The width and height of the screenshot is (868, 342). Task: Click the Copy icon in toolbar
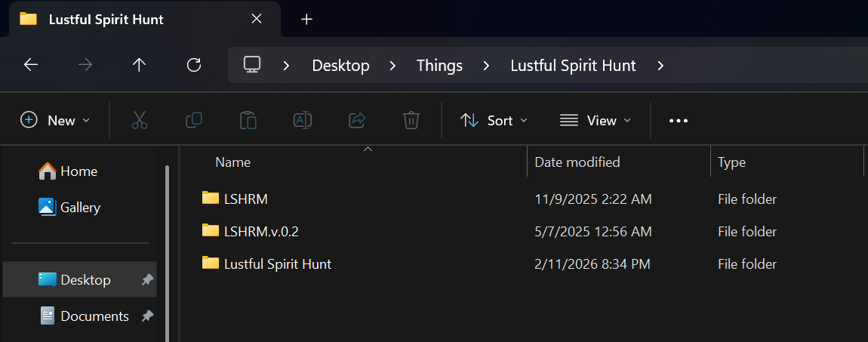(194, 120)
